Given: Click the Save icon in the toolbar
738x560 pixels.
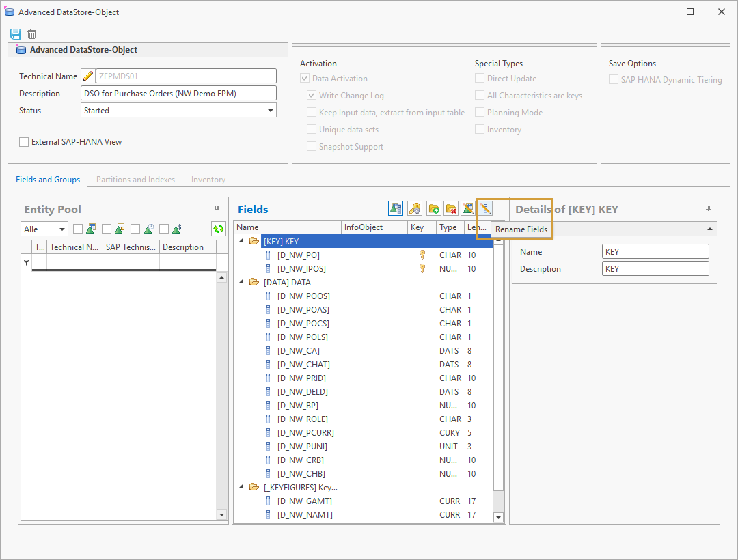Looking at the screenshot, I should point(15,33).
